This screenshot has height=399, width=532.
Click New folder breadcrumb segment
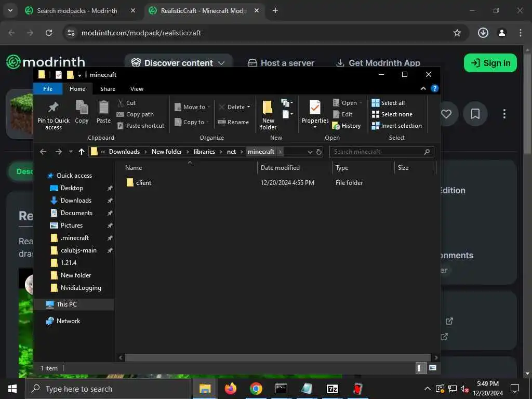click(x=167, y=152)
